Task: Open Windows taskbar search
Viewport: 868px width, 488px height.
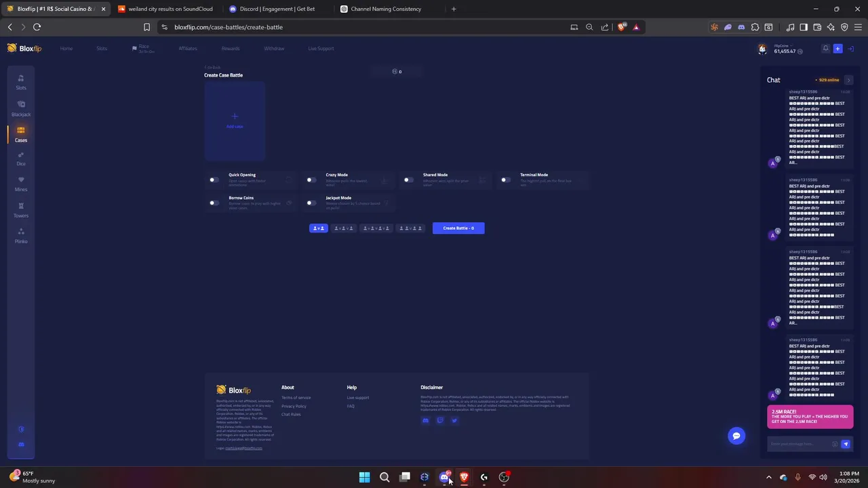Action: point(384,477)
